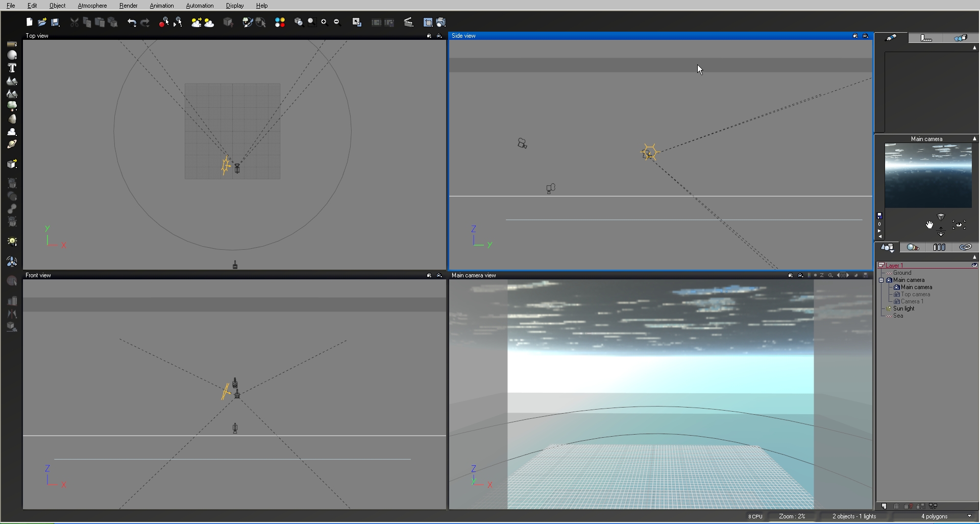The width and height of the screenshot is (980, 524).
Task: Collapse the Main camera group in tree
Action: point(881,280)
